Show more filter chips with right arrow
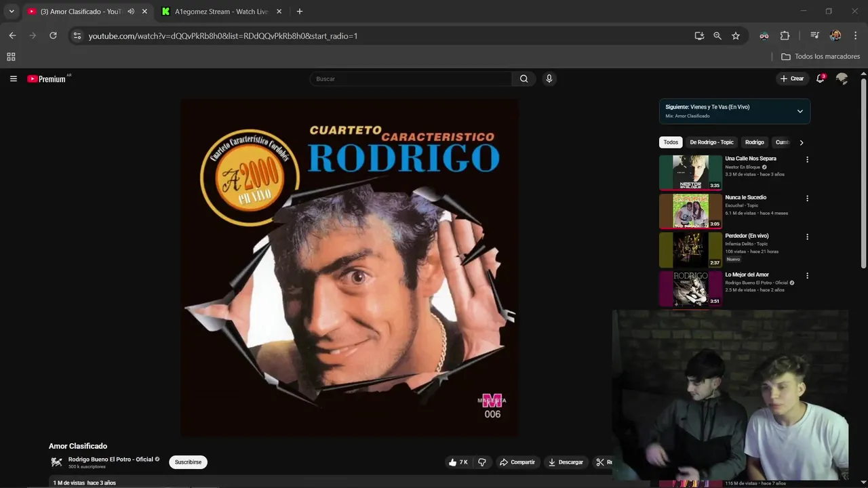Viewport: 868px width, 488px height. pos(802,142)
